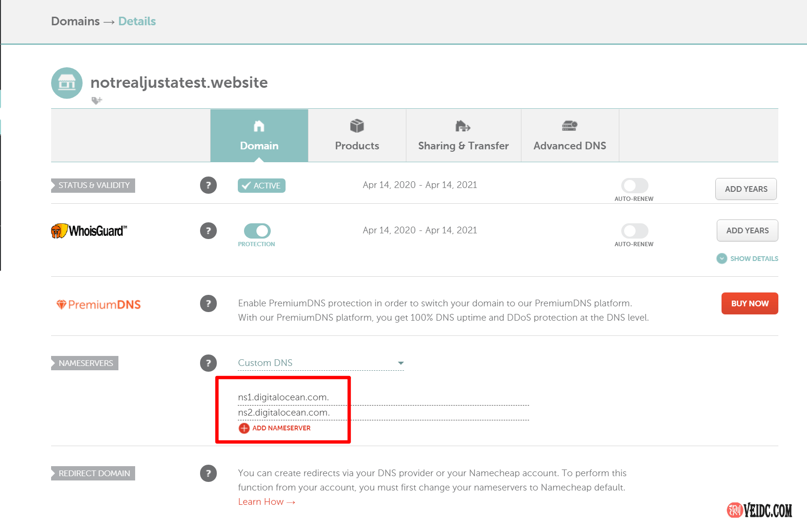Click the Details breadcrumb
This screenshot has width=807, height=532.
(x=137, y=21)
